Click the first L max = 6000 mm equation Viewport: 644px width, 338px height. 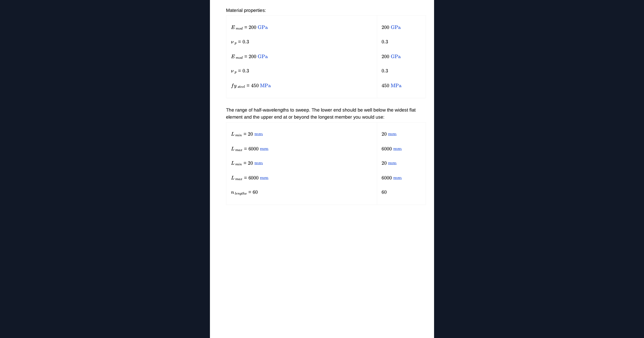[x=250, y=149]
